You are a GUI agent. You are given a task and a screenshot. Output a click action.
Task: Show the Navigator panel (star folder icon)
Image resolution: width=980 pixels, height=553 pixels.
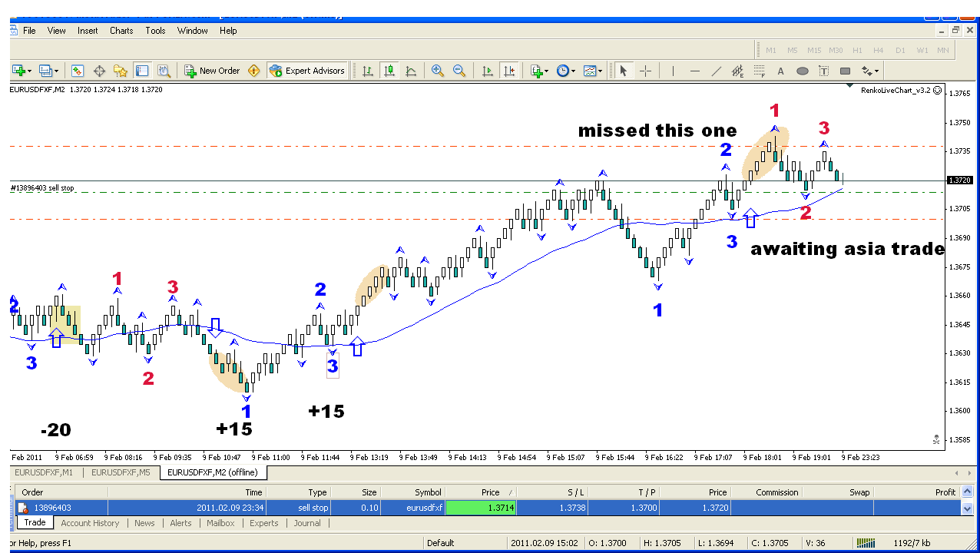121,71
